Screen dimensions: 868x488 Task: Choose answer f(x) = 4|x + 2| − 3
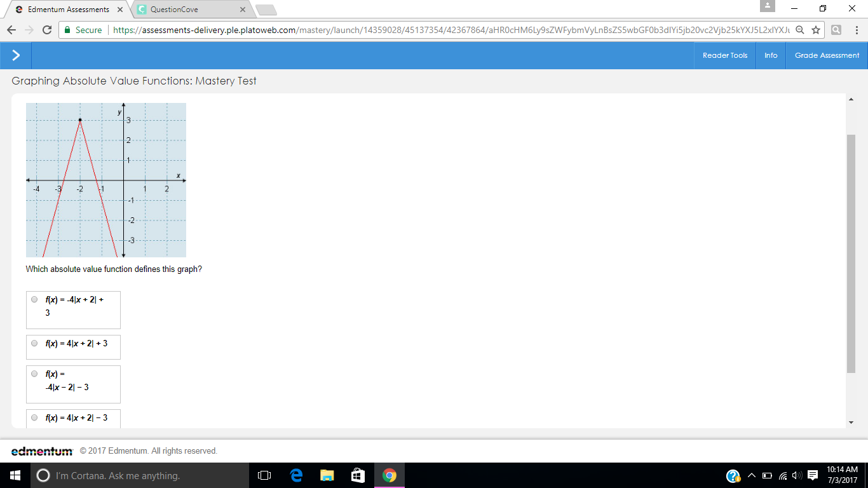pos(34,417)
